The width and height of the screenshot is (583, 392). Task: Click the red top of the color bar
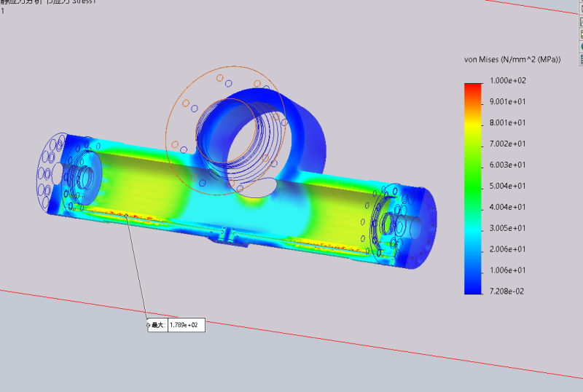pyautogui.click(x=472, y=87)
